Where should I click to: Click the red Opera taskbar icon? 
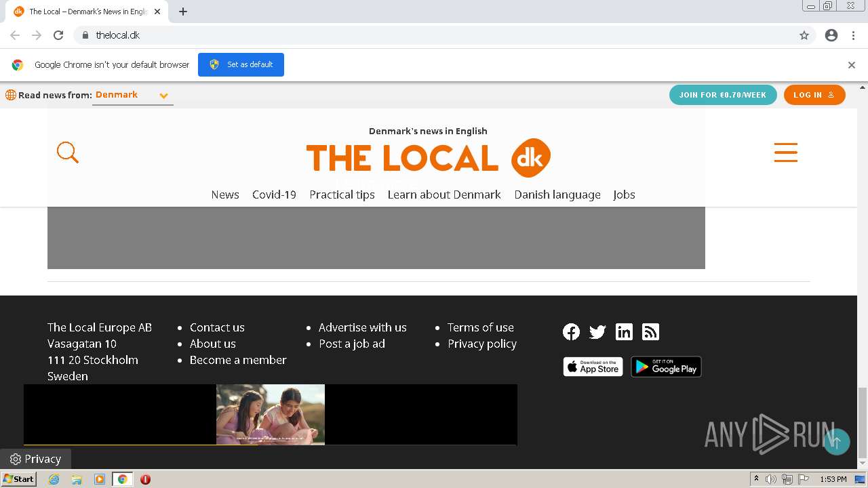tap(145, 479)
